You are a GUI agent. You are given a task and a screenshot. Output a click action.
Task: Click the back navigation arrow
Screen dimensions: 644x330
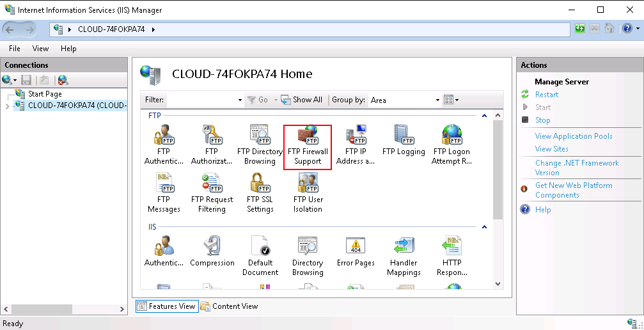(10, 29)
